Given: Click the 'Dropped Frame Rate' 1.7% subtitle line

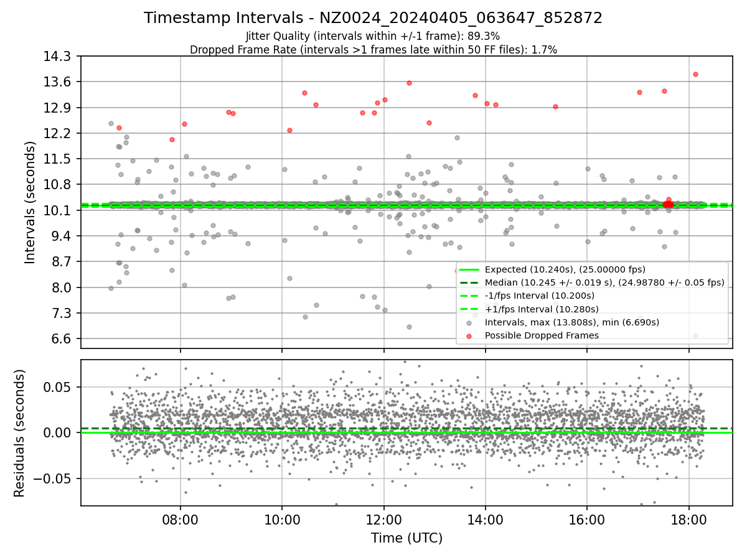Looking at the screenshot, I should (x=373, y=49).
